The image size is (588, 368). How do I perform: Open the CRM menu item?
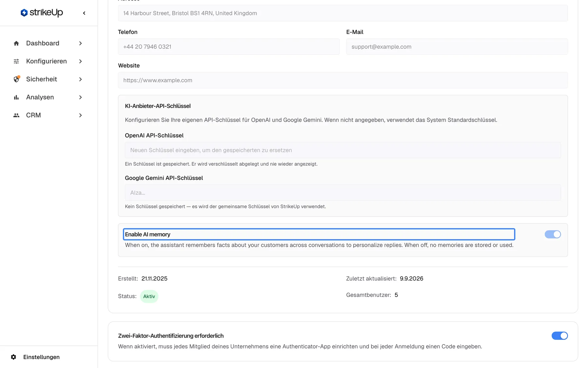[49, 115]
